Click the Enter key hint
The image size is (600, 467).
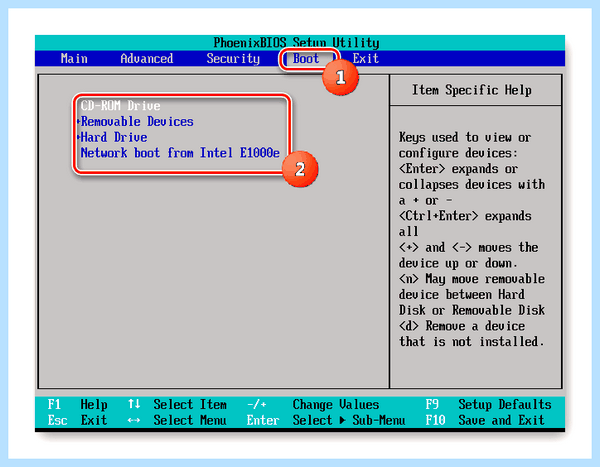point(263,420)
